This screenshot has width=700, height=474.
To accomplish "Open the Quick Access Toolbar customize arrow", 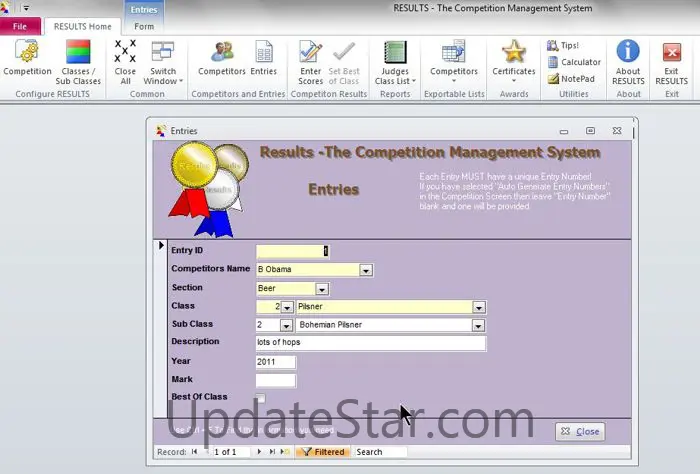I will pos(26,8).
